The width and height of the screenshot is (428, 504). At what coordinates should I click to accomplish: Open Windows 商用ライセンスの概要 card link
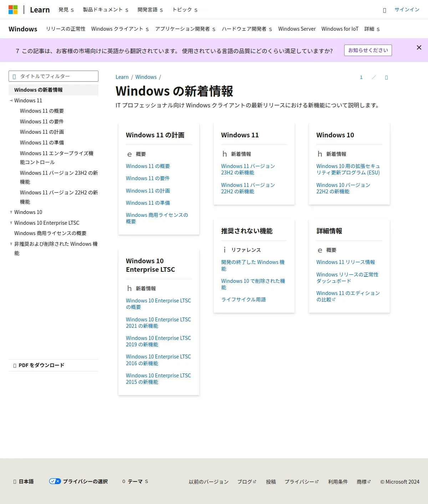tap(157, 218)
